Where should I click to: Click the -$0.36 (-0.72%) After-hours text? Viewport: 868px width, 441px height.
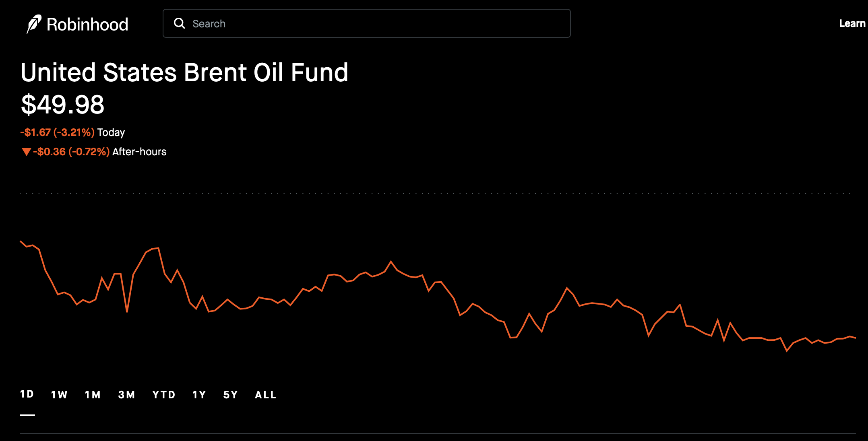(99, 152)
